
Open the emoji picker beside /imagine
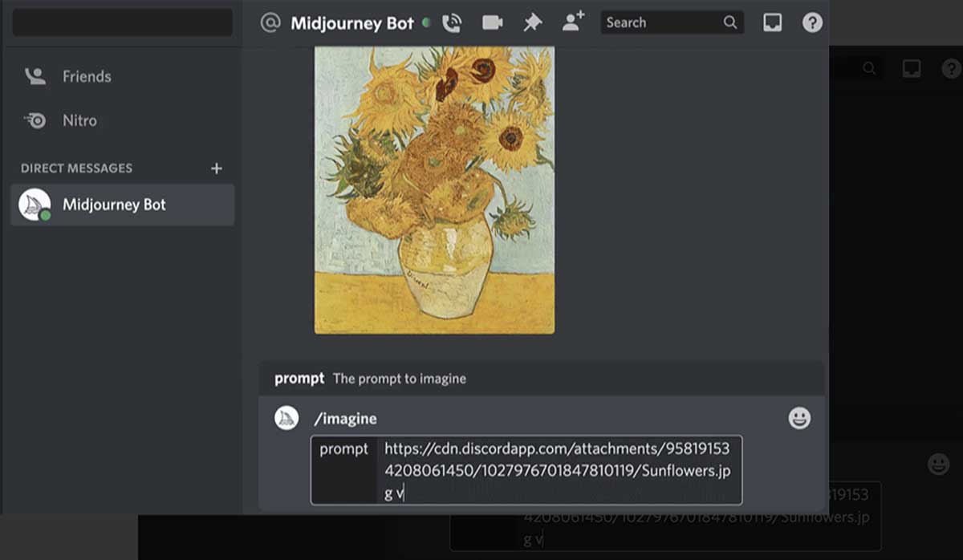pos(799,418)
